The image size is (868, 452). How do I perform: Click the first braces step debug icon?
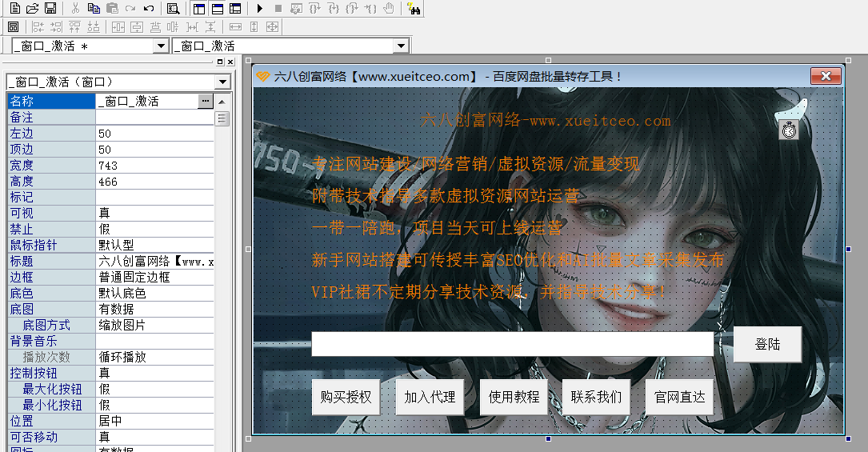(314, 8)
